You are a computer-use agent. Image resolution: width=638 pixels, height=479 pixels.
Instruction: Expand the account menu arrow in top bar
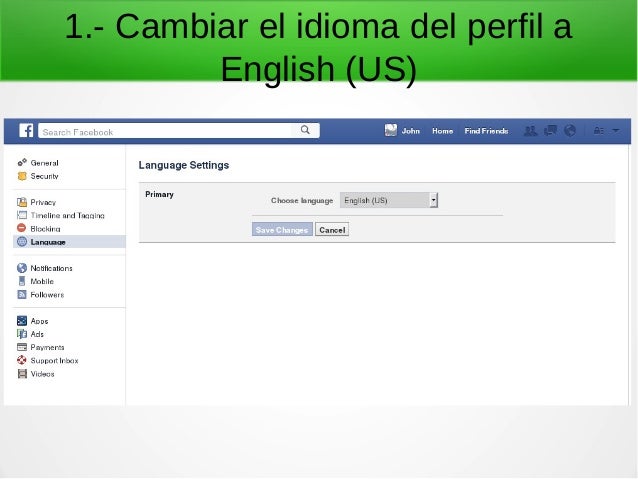tap(616, 131)
